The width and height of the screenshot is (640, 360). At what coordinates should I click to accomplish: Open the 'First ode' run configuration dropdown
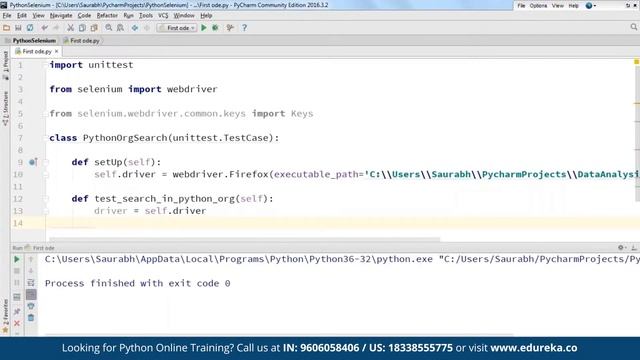[x=177, y=28]
